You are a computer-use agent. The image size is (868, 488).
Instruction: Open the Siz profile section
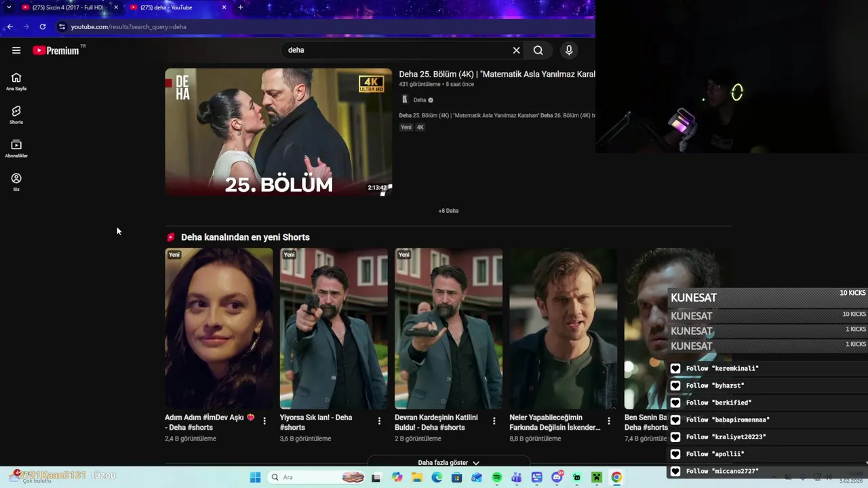(x=16, y=182)
